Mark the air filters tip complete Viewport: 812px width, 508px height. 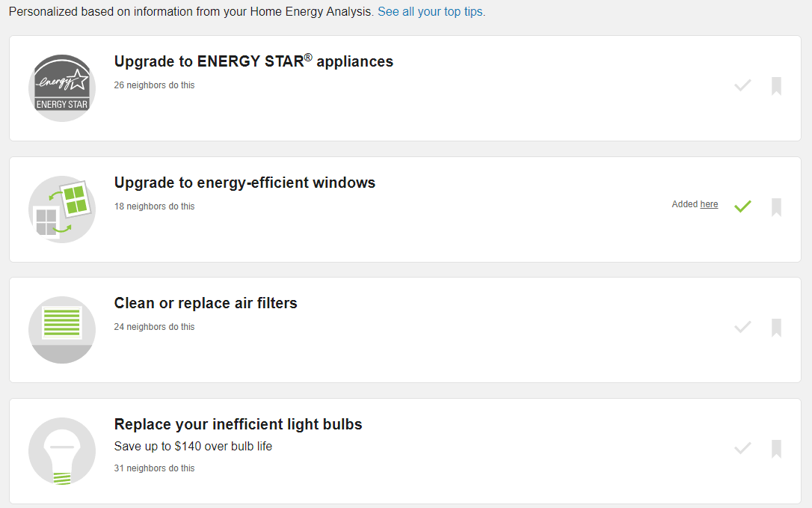pyautogui.click(x=742, y=327)
